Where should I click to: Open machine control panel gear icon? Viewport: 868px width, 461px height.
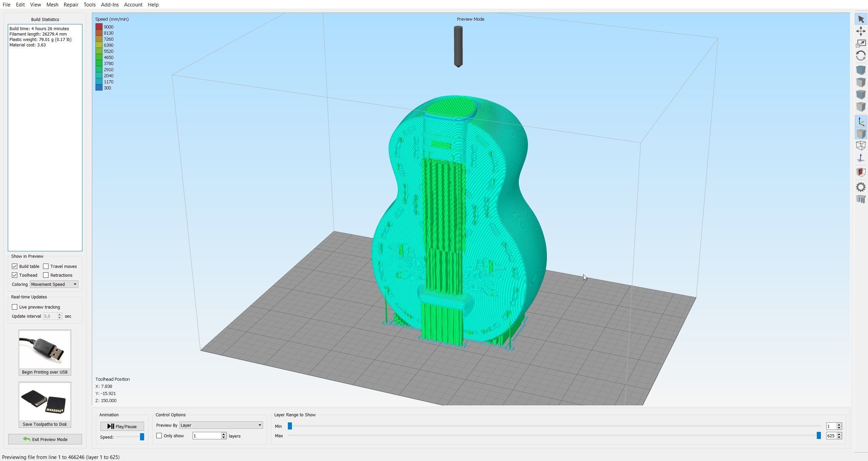(x=861, y=187)
